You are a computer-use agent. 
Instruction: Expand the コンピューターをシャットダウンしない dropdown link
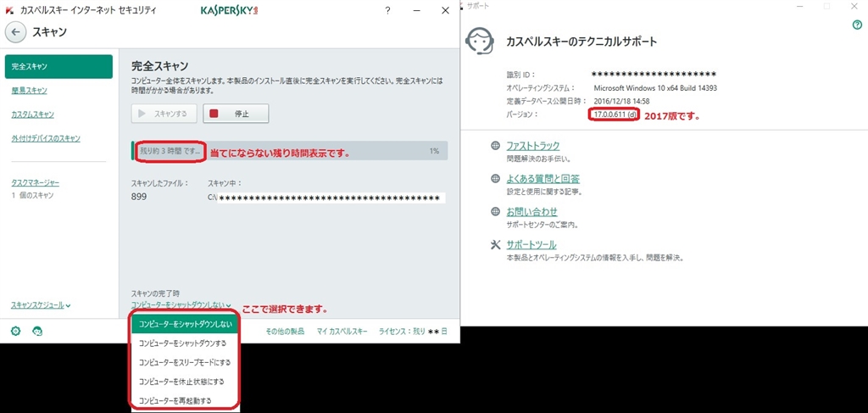(181, 305)
